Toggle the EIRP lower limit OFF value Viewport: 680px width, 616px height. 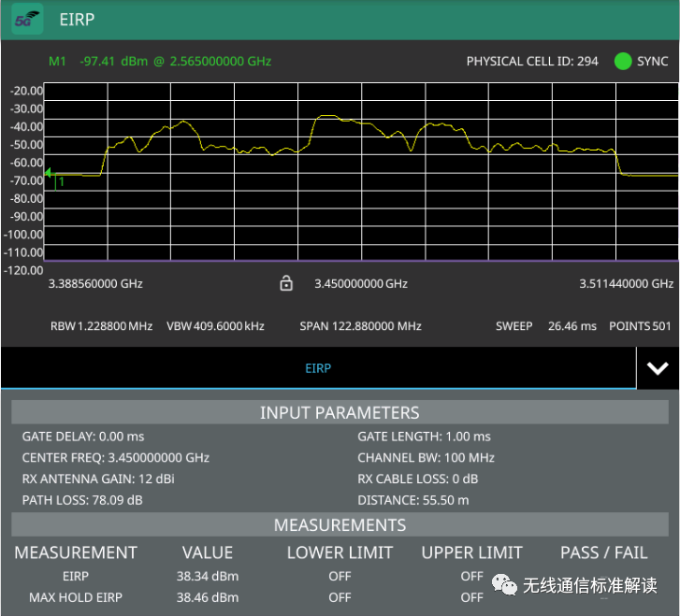[x=340, y=577]
